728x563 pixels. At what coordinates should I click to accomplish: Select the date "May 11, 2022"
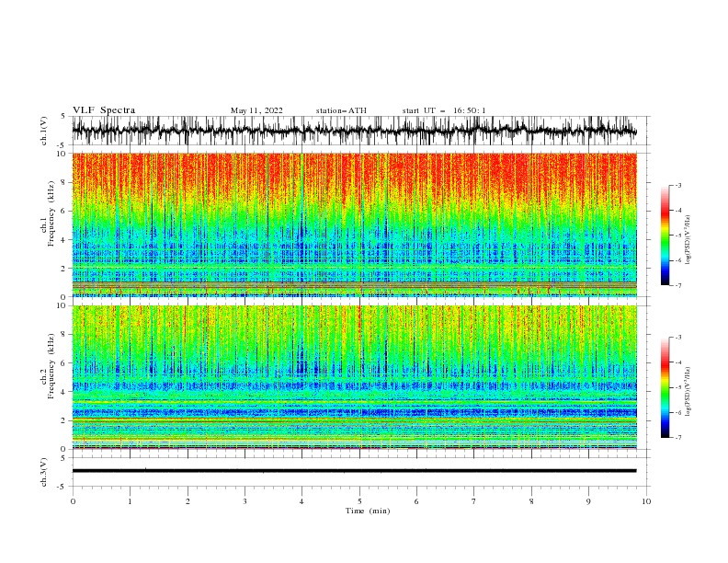pos(256,110)
